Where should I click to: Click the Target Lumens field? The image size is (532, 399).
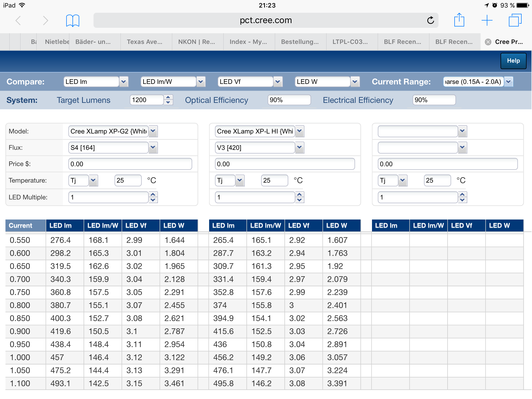click(x=147, y=100)
